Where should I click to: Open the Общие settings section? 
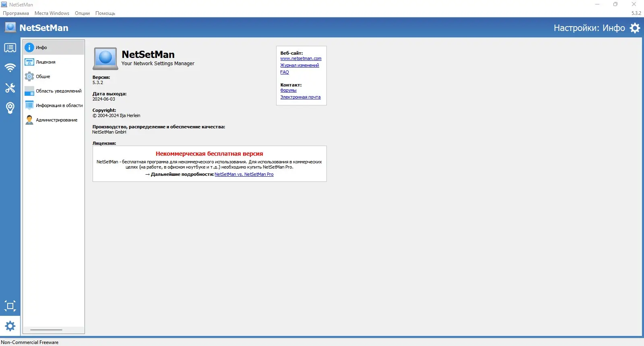54,76
